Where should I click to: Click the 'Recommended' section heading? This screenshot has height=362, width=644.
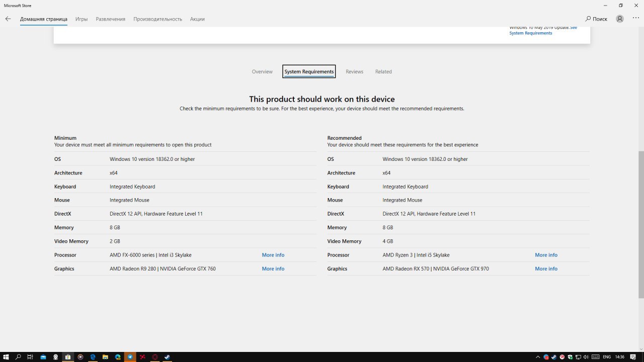(x=345, y=138)
